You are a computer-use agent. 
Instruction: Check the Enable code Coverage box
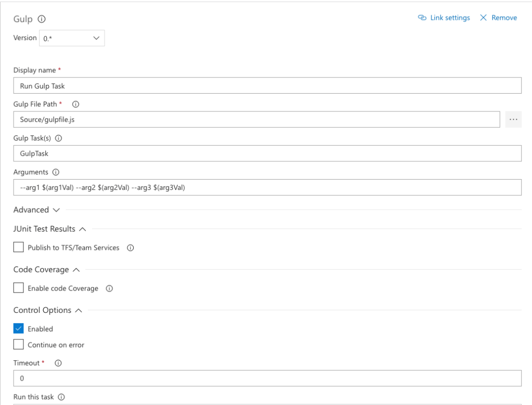(19, 288)
